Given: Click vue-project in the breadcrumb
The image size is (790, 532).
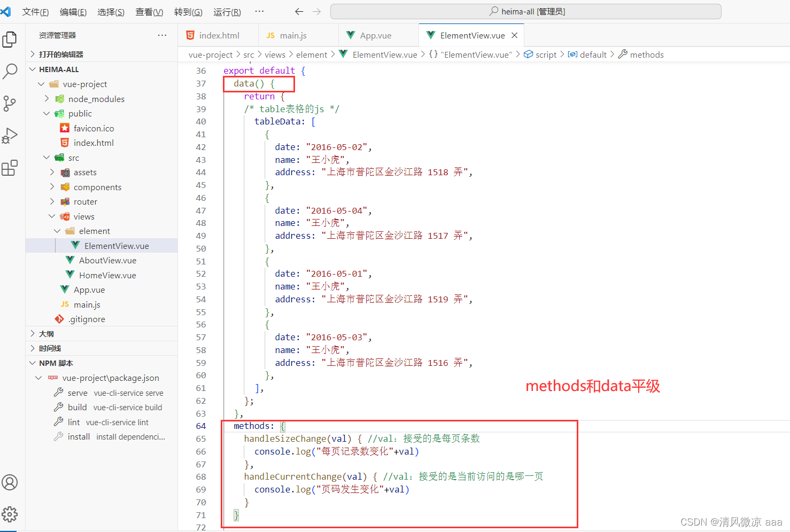Looking at the screenshot, I should click(x=211, y=54).
